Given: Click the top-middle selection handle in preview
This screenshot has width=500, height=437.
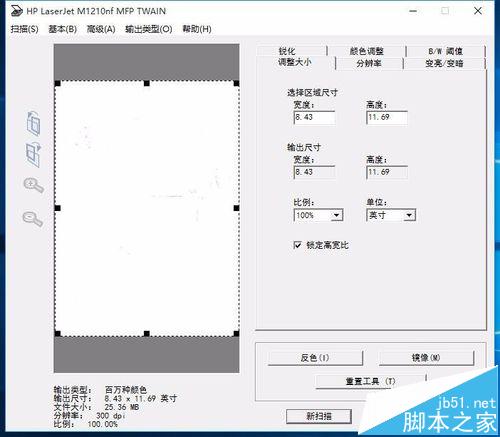Looking at the screenshot, I should 147,83.
